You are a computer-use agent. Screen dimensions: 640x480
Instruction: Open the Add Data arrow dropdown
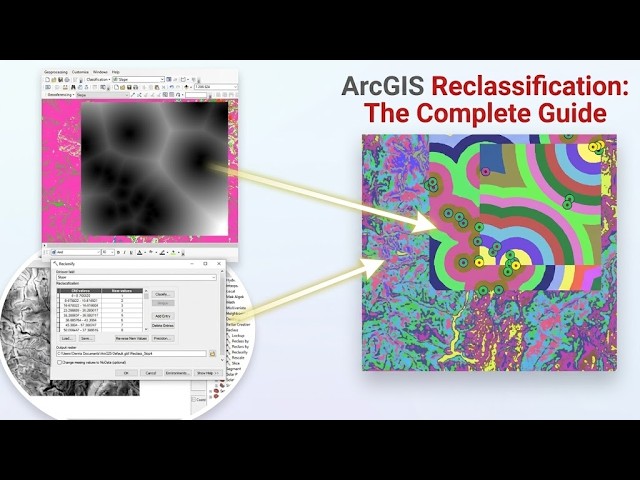click(191, 87)
